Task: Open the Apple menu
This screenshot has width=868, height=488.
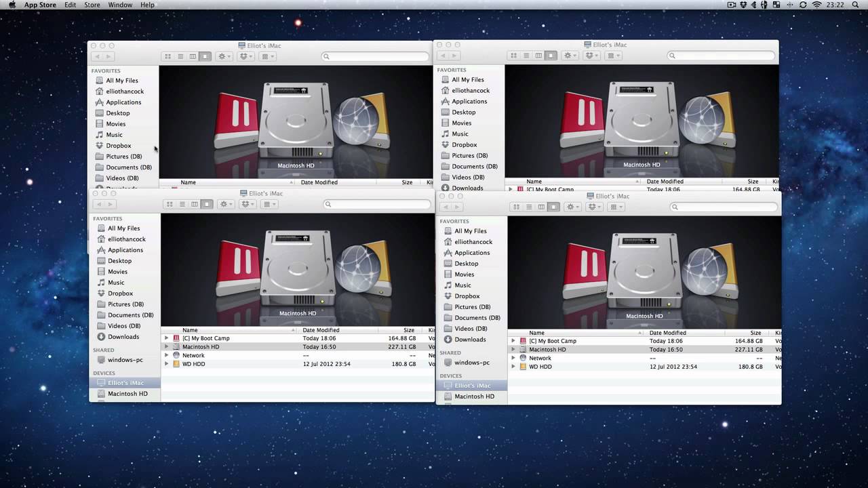Action: pos(12,5)
